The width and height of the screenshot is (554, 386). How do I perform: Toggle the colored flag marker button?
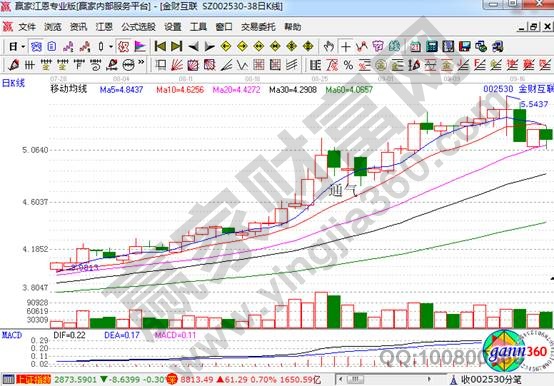pos(140,46)
